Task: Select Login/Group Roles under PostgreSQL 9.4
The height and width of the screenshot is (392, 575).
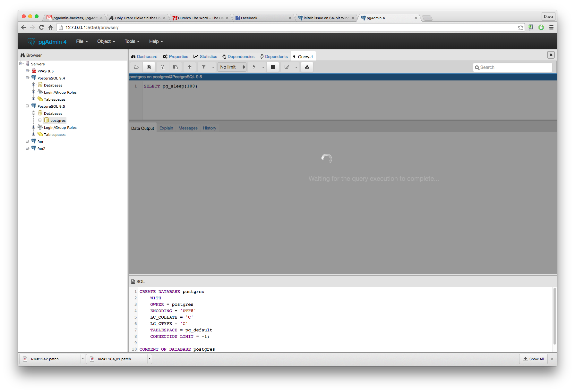Action: [x=60, y=92]
